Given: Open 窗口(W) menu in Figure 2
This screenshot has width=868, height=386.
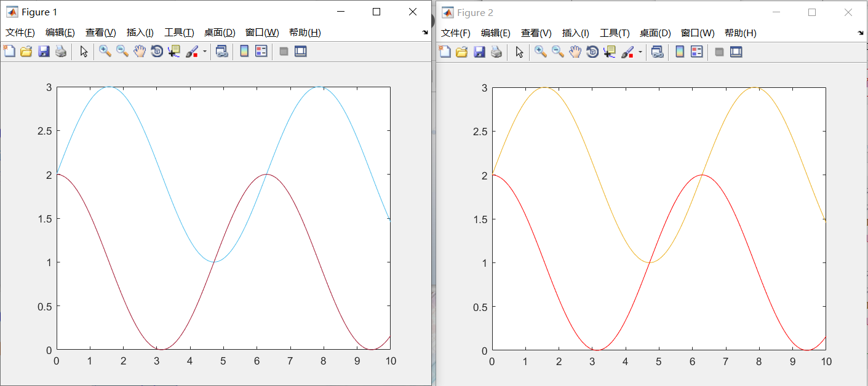Looking at the screenshot, I should coord(698,33).
